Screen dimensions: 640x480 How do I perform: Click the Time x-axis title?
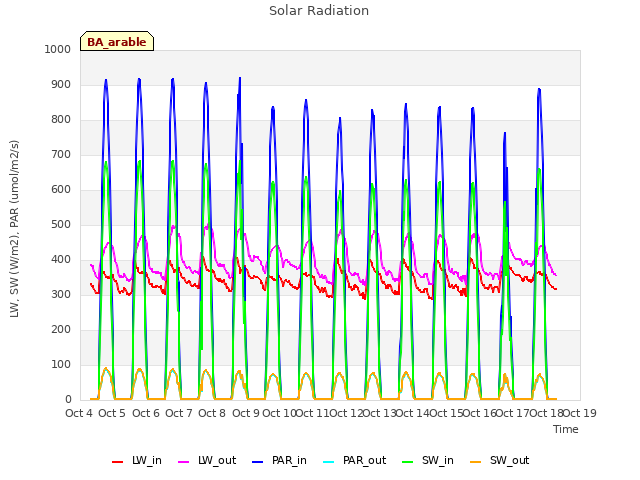coord(566,429)
